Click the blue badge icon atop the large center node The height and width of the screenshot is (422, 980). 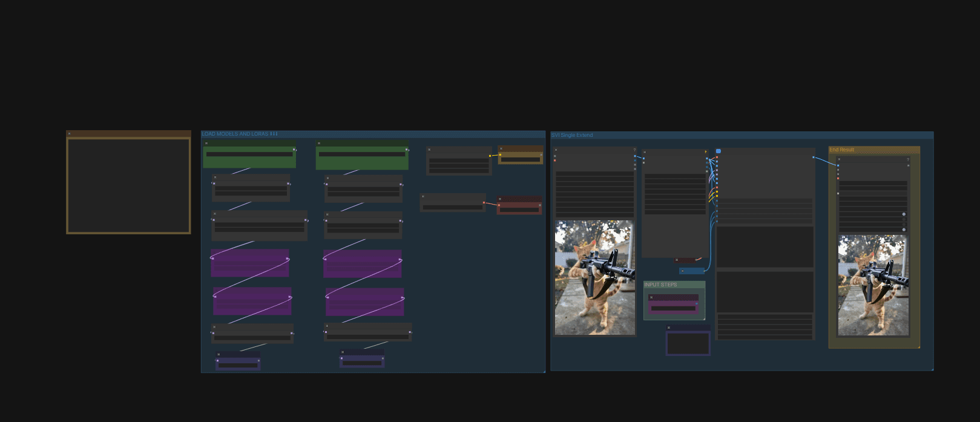point(719,151)
